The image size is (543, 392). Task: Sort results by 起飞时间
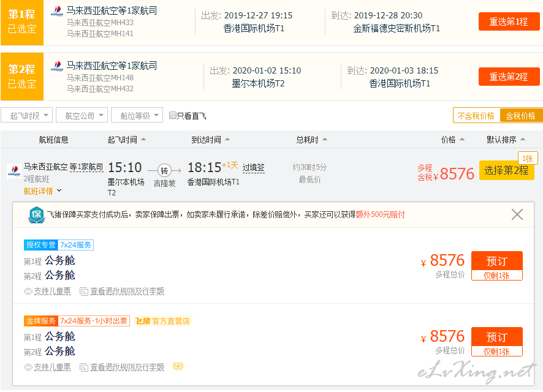(x=126, y=140)
